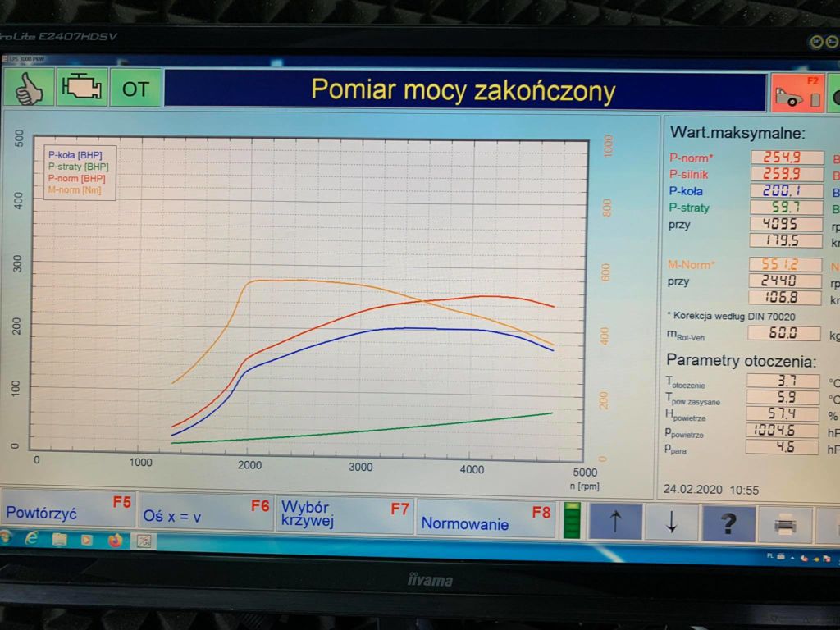This screenshot has width=840, height=630.
Task: Click the P-straty value field 59.7
Action: click(786, 208)
